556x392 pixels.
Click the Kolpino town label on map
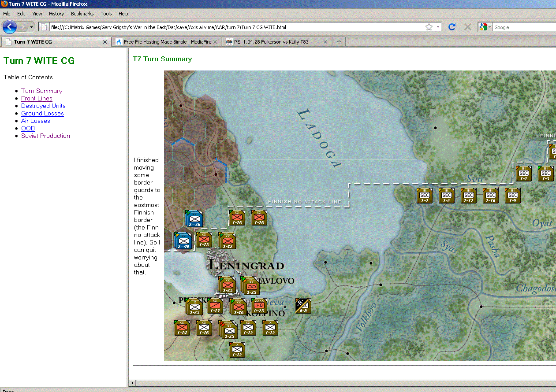(266, 314)
